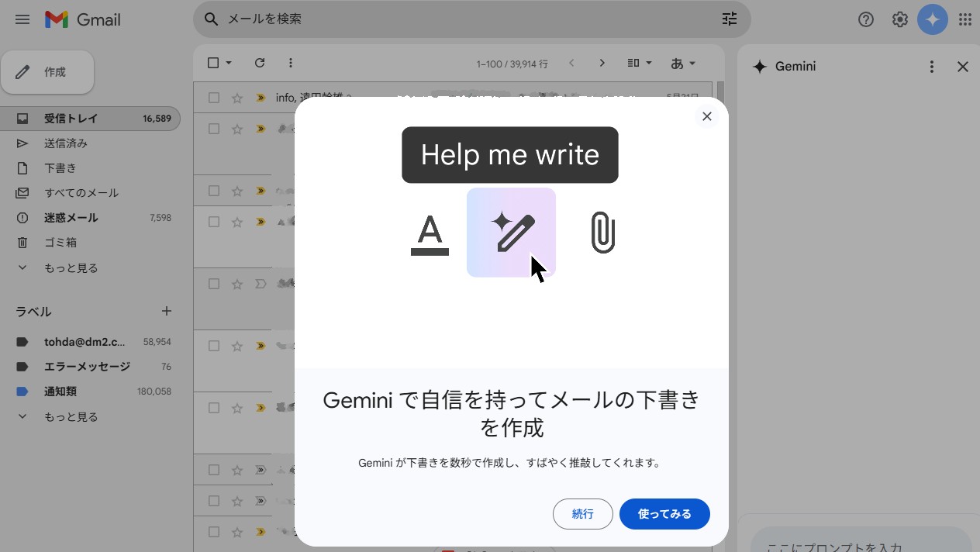The height and width of the screenshot is (552, 980).
Task: Add a new label with plus icon
Action: point(166,311)
